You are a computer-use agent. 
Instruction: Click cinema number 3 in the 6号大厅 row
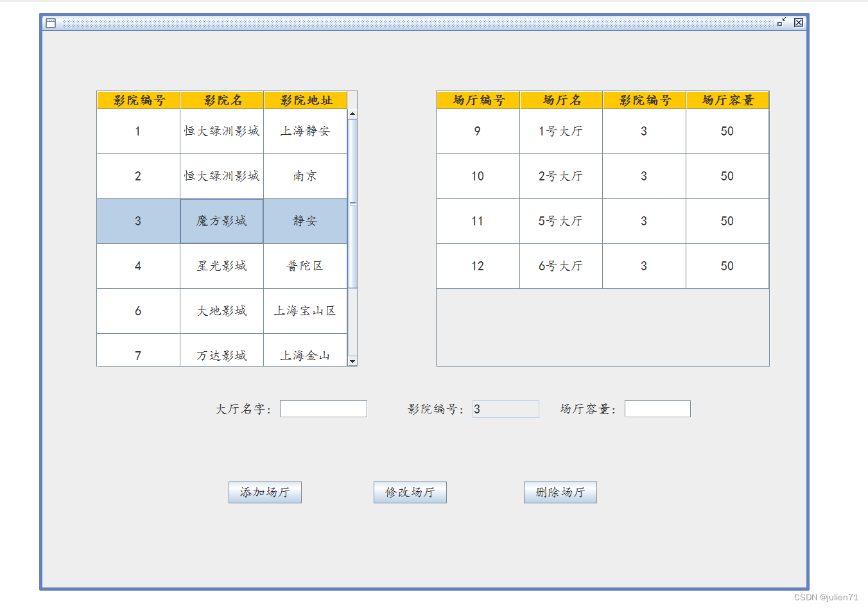click(x=645, y=266)
